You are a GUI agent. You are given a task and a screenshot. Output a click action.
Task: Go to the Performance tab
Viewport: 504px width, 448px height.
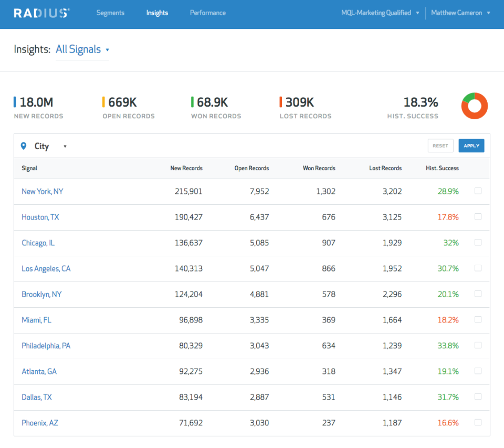pyautogui.click(x=207, y=13)
